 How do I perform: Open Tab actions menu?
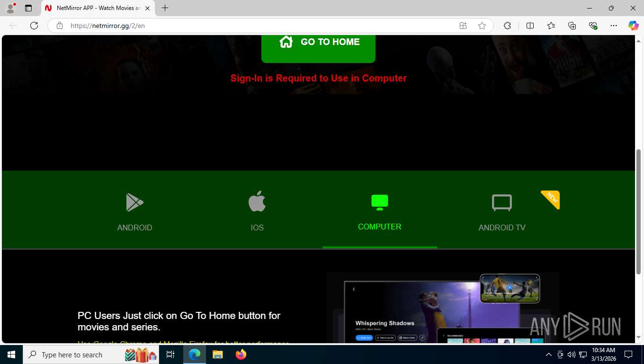click(28, 8)
